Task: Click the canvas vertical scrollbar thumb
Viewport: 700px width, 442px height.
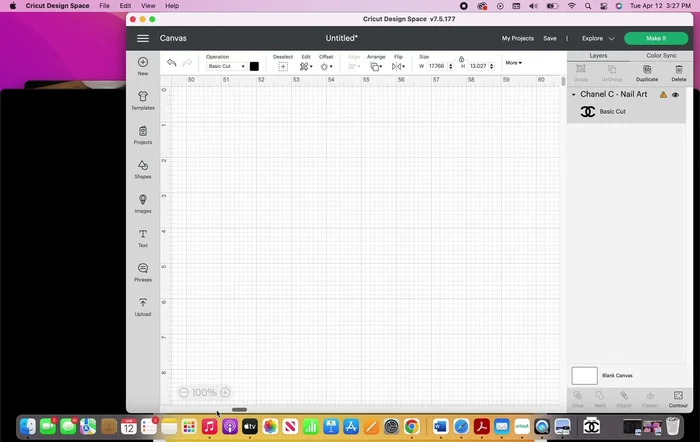Action: click(563, 81)
